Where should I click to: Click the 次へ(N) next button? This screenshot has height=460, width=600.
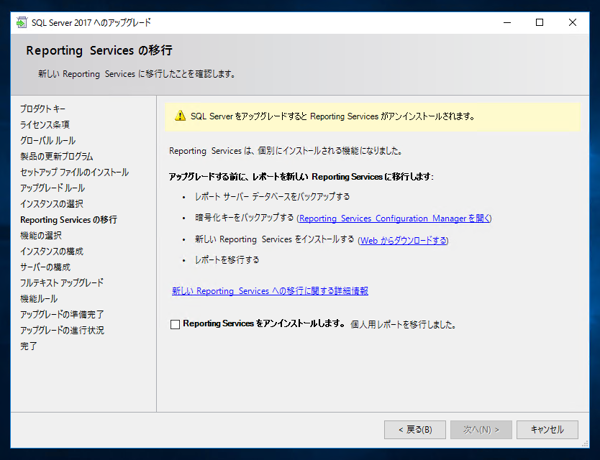pyautogui.click(x=481, y=430)
